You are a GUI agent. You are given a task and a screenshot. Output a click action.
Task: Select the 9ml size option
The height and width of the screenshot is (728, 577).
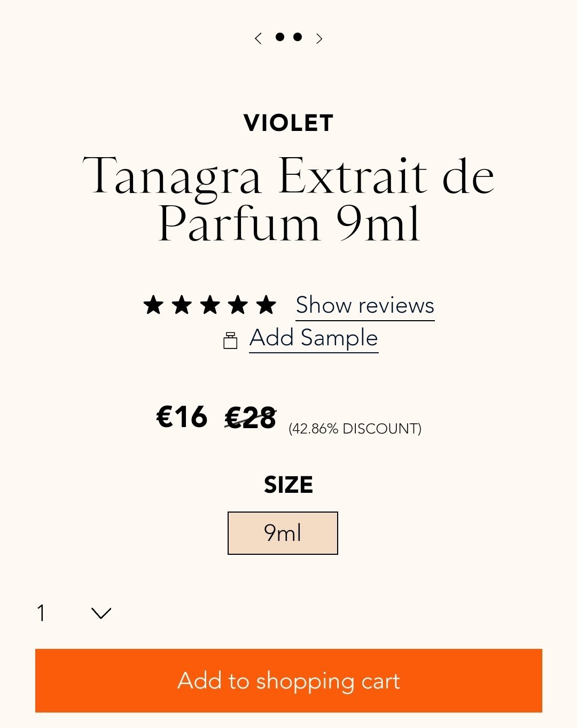283,533
